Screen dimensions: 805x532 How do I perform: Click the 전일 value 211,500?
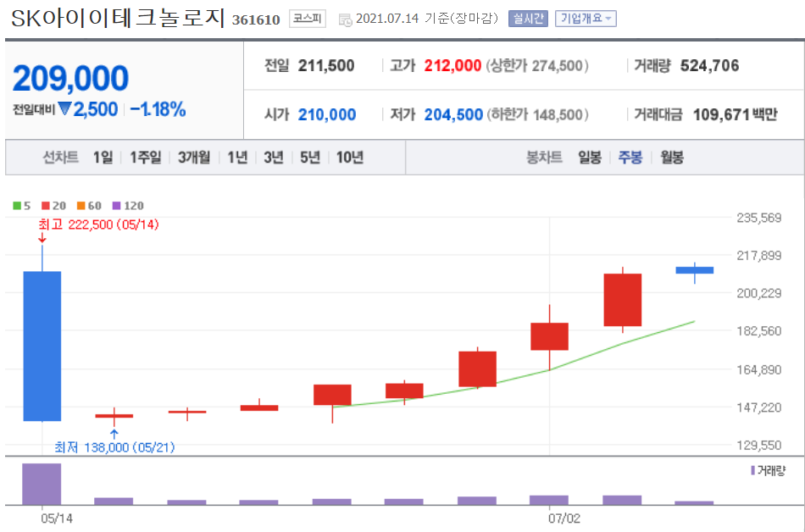tap(326, 66)
